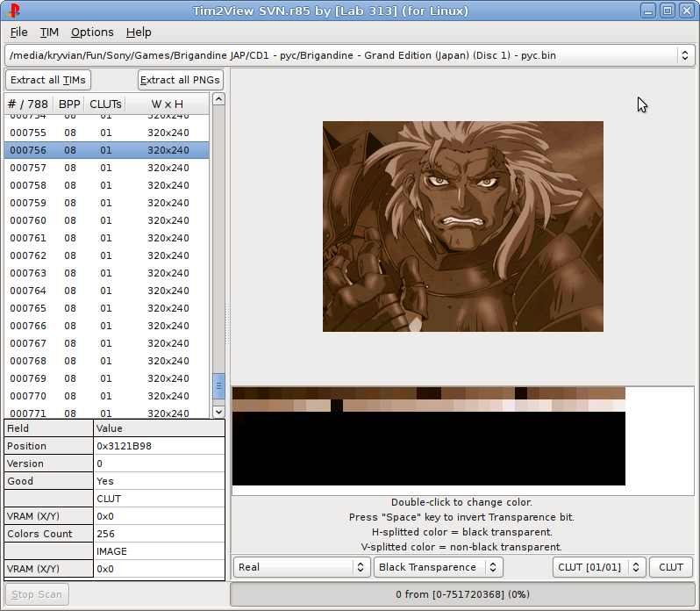The height and width of the screenshot is (611, 700).
Task: Select TIM entry 000766
Action: 107,326
